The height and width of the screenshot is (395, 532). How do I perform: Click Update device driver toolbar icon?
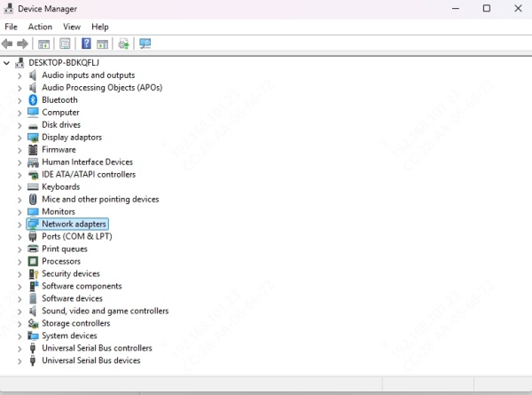coord(124,43)
